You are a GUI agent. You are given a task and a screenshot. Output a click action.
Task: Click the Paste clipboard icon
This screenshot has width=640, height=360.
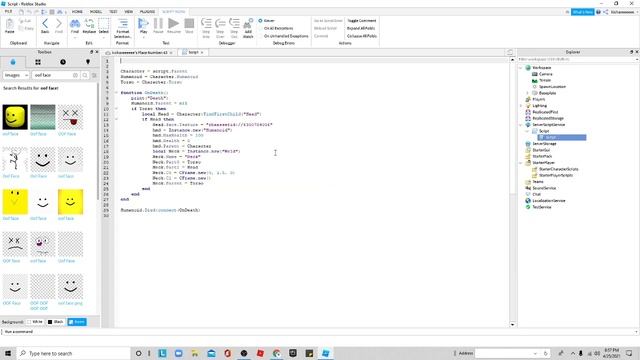9,26
